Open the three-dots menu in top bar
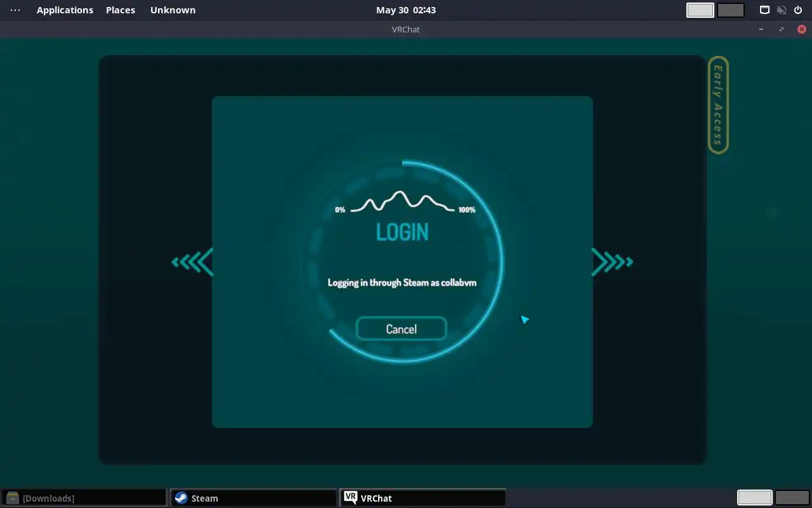 15,10
